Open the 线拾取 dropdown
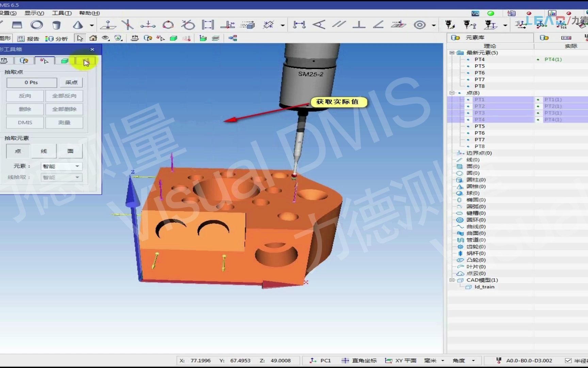This screenshot has width=588, height=368. [61, 177]
